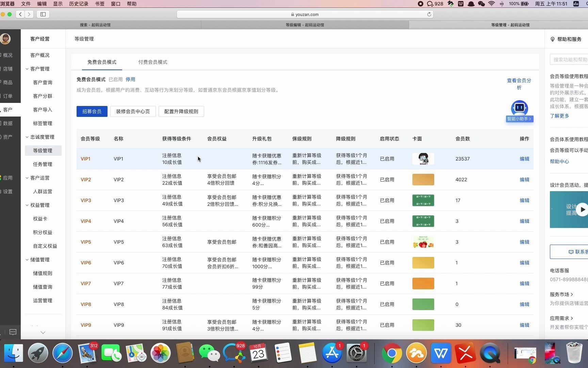Click VIP5 fruit card face thumbnail

423,242
